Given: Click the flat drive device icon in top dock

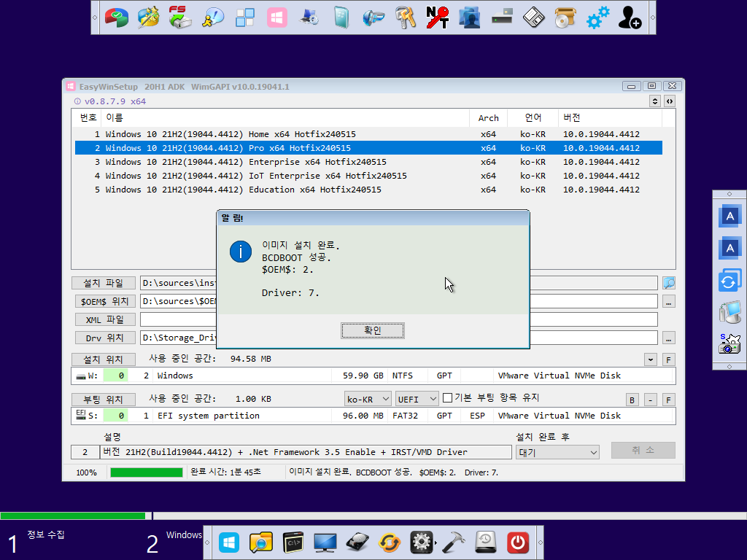Looking at the screenshot, I should point(502,17).
